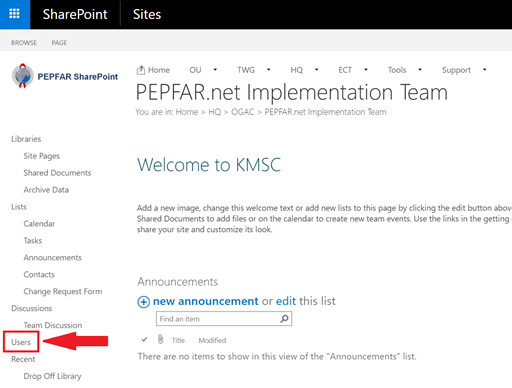The height and width of the screenshot is (388, 512).
Task: Open Team Discussion board
Action: 53,325
